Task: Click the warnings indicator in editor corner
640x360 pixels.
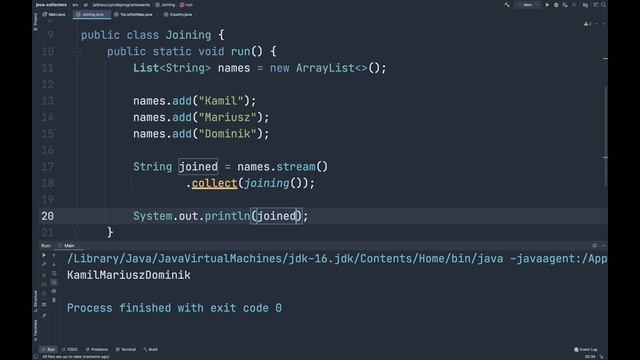Action: point(588,24)
